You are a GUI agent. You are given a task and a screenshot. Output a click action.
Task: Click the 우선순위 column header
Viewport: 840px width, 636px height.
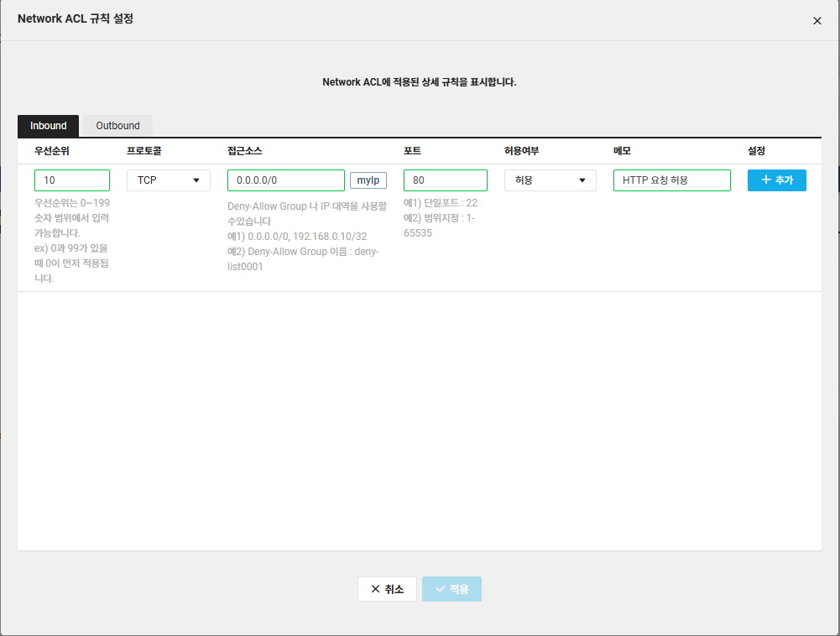click(x=52, y=151)
